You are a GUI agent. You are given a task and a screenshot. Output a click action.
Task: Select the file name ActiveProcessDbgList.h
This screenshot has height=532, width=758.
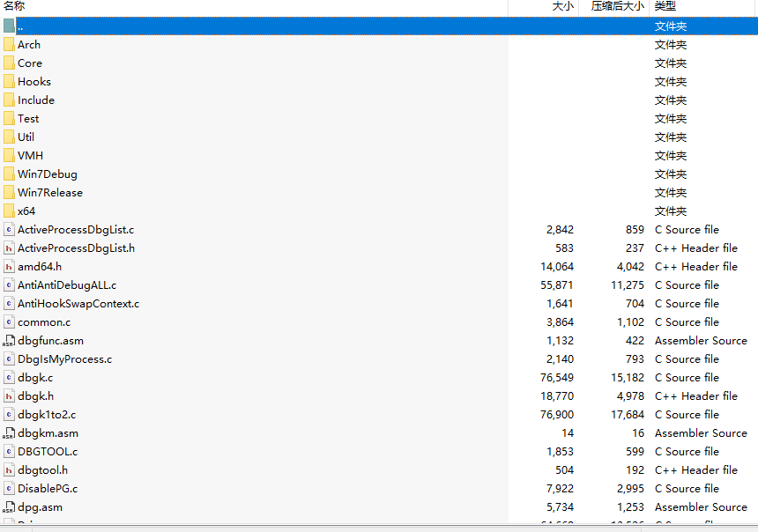coord(77,248)
